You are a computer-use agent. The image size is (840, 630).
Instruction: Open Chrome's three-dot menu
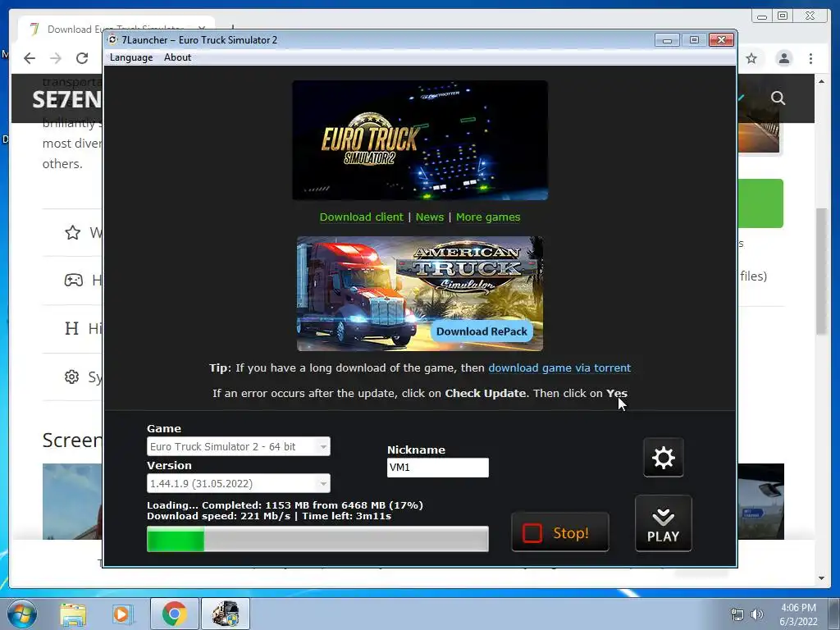811,58
